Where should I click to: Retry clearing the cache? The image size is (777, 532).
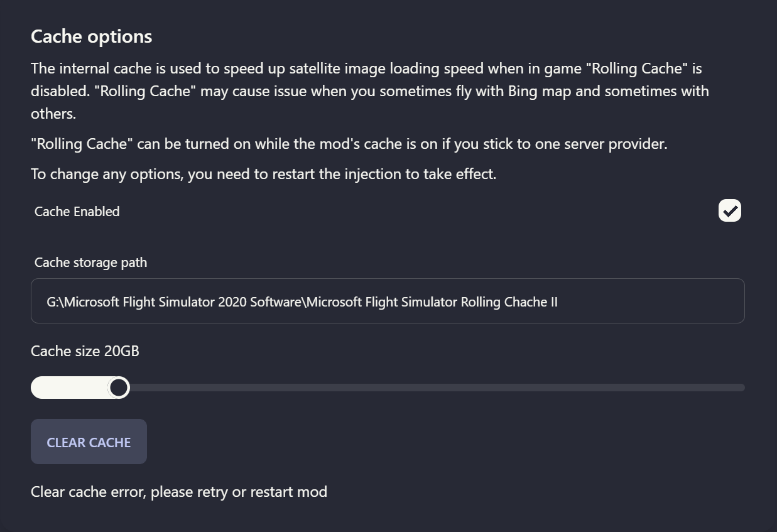click(89, 442)
